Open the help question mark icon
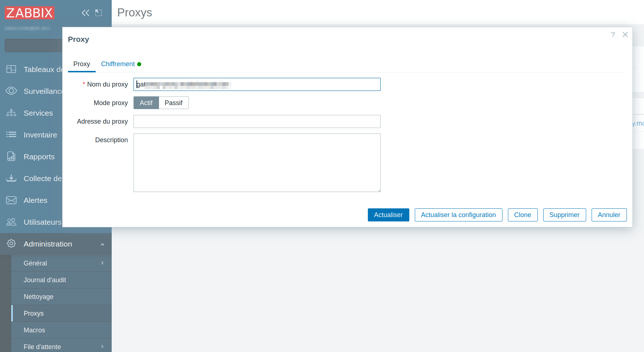This screenshot has height=352, width=644. (613, 35)
